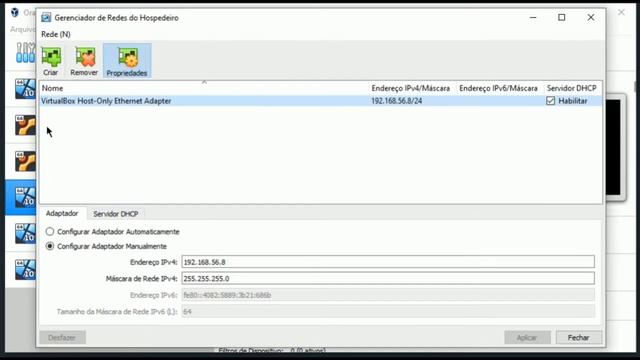Screen dimensions: 640x360
Task: Click the Fechar button
Action: (x=579, y=338)
